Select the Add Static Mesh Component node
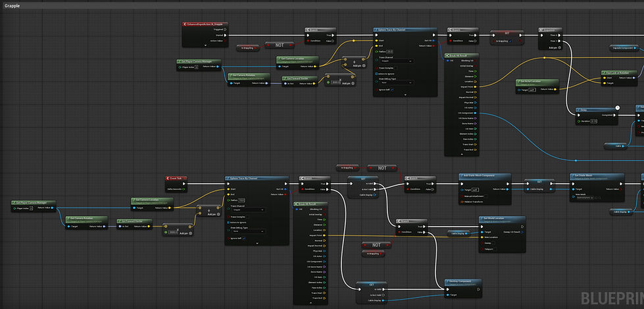The image size is (644, 309). click(485, 189)
